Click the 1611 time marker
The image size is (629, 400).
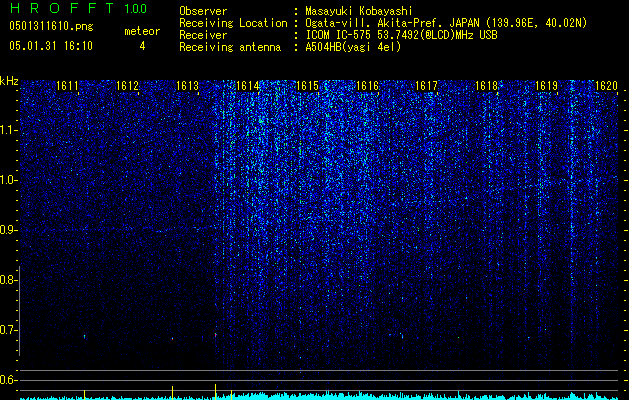tap(67, 86)
